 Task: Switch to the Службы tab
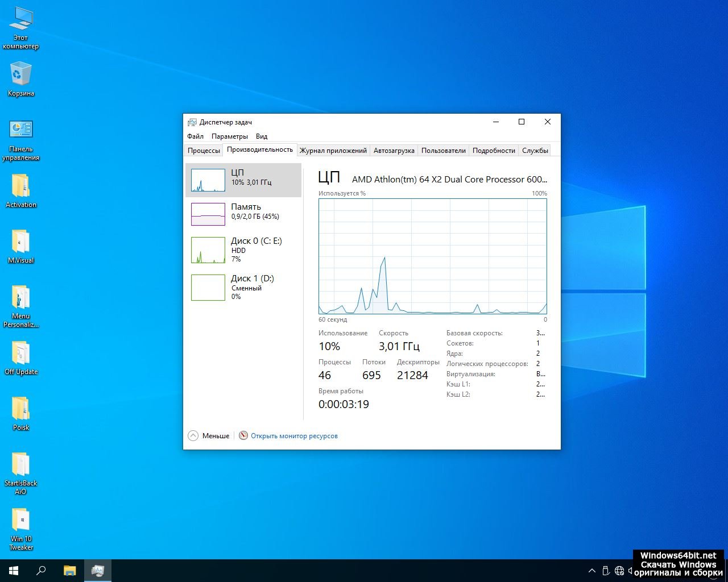point(535,151)
